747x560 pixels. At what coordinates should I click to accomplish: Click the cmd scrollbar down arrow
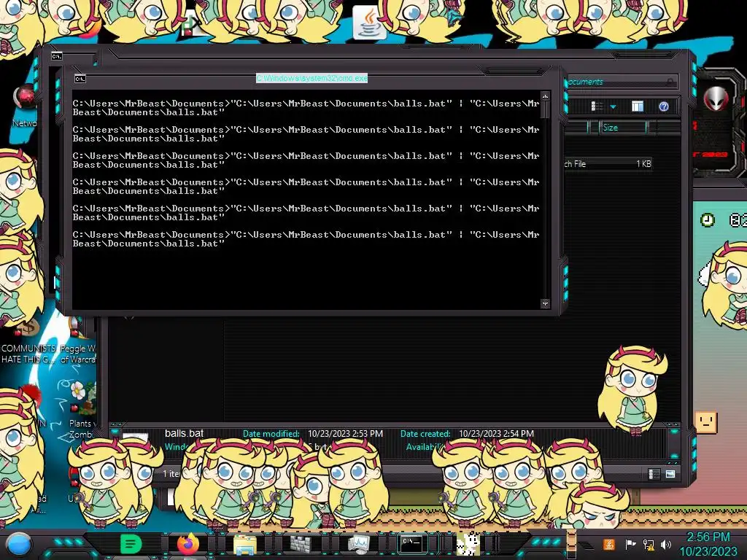545,303
